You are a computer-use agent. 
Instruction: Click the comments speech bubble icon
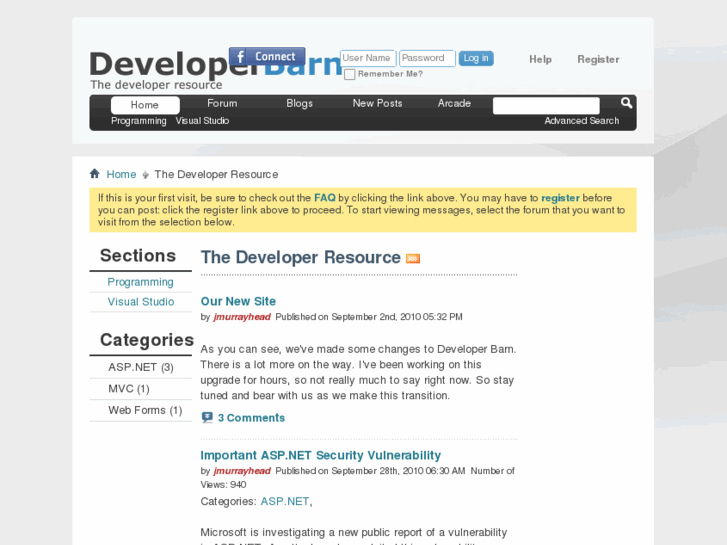207,417
